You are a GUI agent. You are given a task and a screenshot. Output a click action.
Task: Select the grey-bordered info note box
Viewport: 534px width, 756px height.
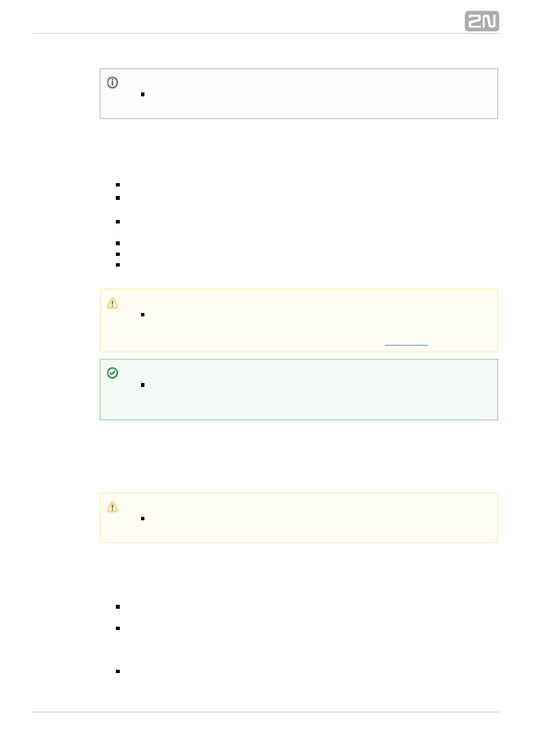(299, 94)
